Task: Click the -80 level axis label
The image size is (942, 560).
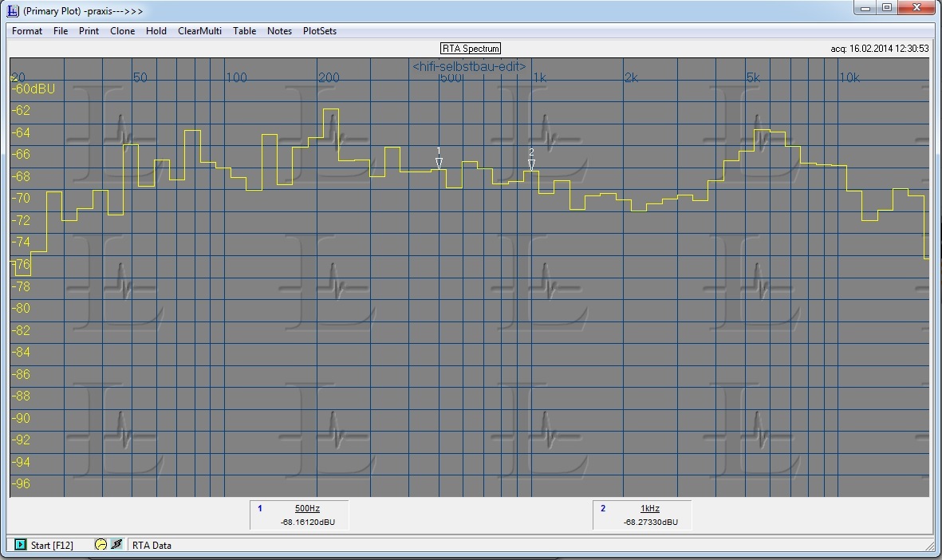Action: [21, 308]
